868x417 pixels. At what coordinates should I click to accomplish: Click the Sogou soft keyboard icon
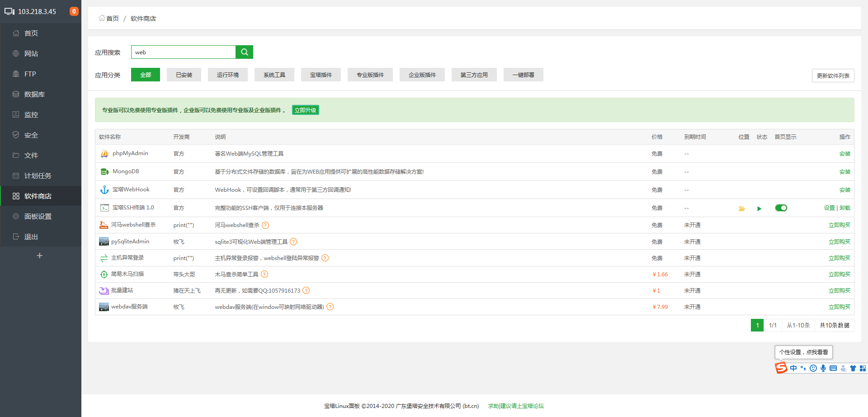point(833,368)
